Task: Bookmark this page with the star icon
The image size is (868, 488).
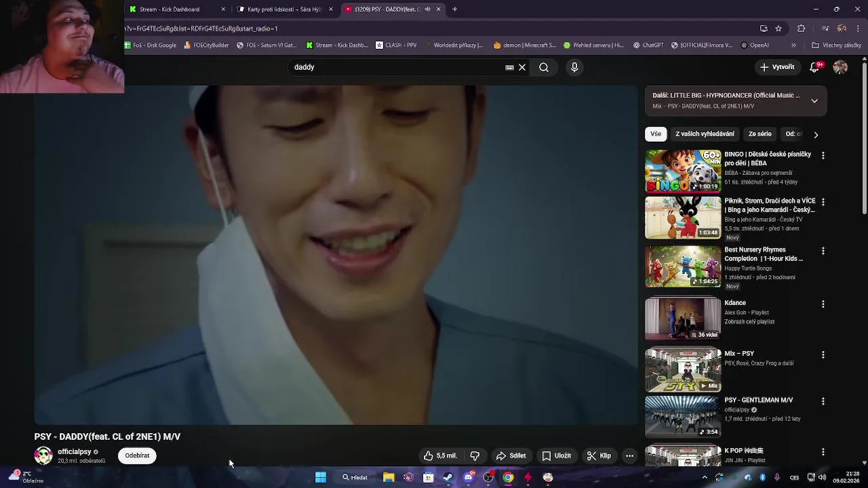Action: coord(778,28)
